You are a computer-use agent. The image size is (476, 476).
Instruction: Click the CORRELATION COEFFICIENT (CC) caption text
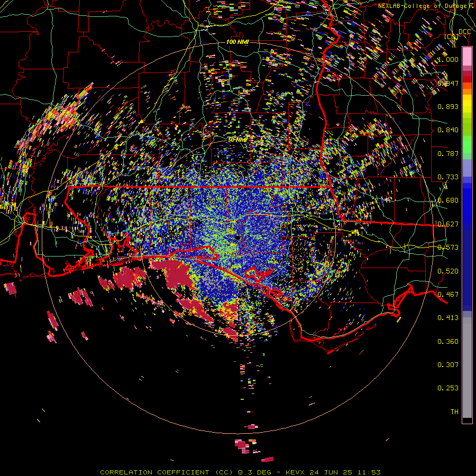[167, 472]
